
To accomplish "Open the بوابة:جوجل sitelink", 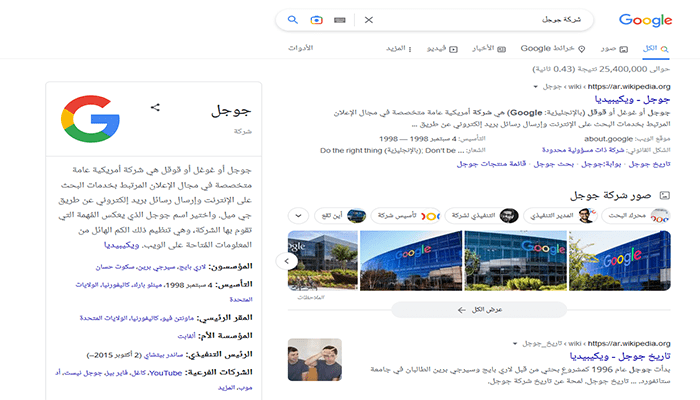I will (601, 164).
